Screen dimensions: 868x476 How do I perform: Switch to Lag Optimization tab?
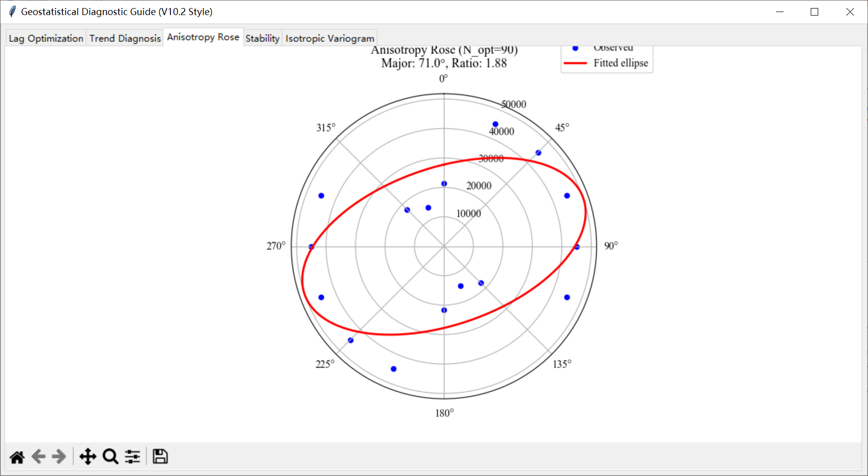point(46,38)
